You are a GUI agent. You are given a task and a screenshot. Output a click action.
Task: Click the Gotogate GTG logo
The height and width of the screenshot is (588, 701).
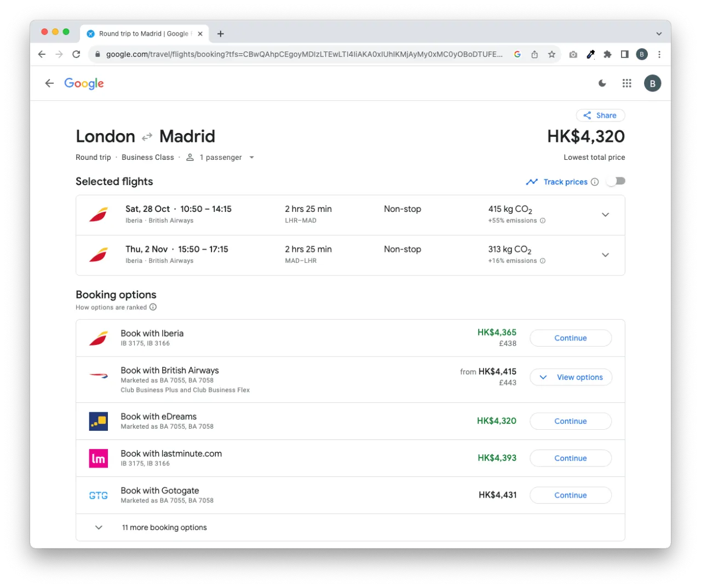pyautogui.click(x=99, y=495)
